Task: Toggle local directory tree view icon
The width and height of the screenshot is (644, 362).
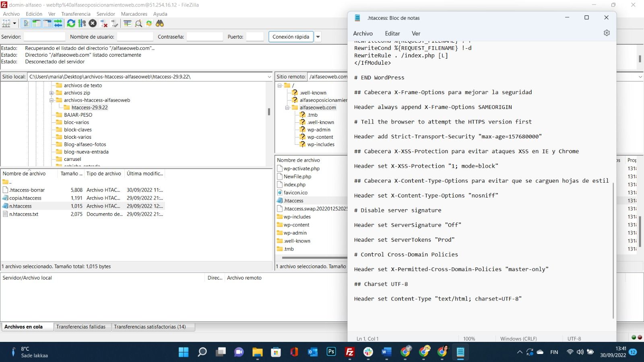Action: 36,23
